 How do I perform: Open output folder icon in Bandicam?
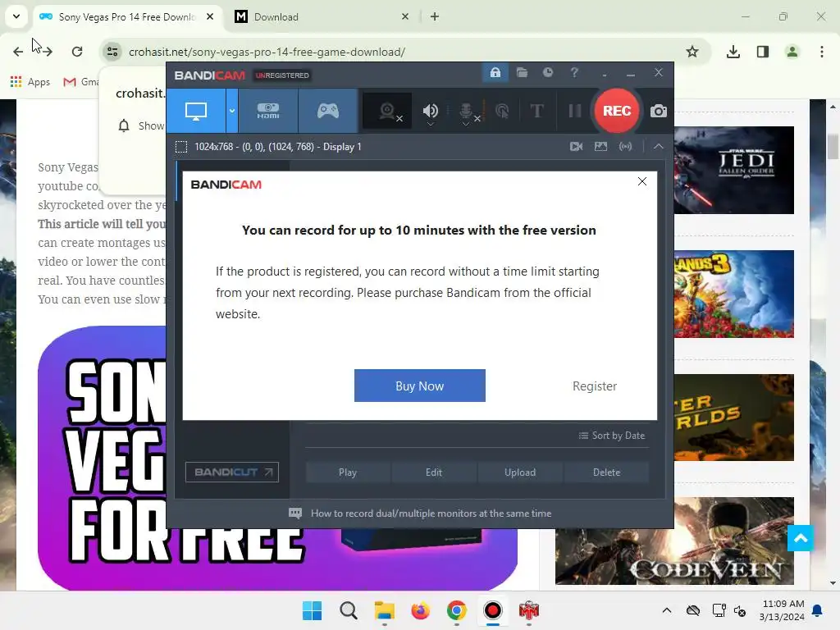coord(522,72)
